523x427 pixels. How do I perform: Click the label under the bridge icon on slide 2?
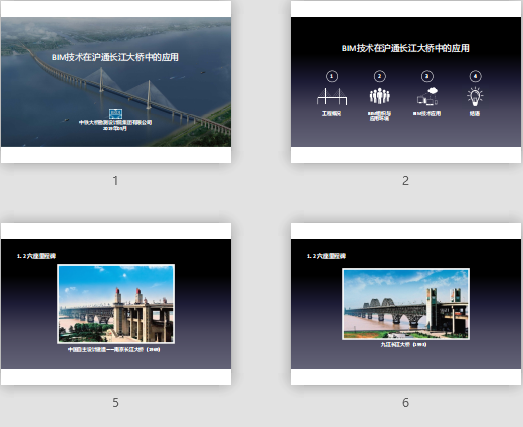pos(332,114)
